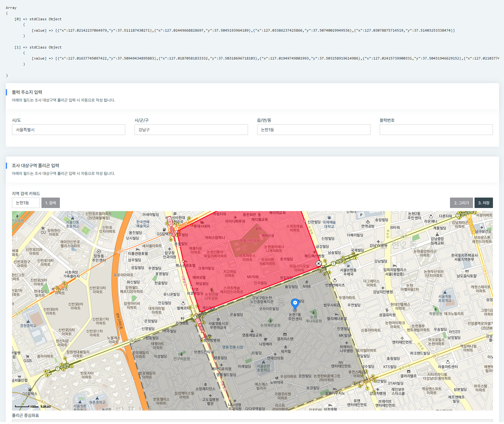
Task: Click the 3. 저장 save button
Action: tap(484, 203)
